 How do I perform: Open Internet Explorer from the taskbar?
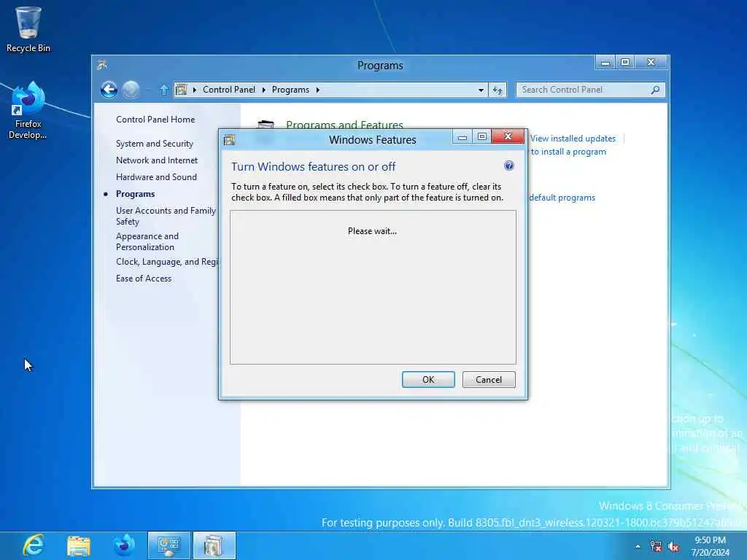(34, 545)
